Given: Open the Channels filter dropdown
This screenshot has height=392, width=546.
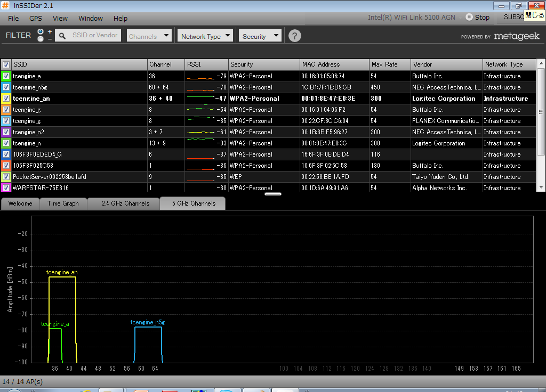Looking at the screenshot, I should (149, 36).
